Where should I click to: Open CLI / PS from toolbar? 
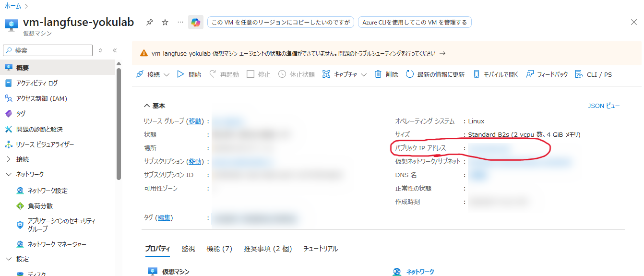(x=593, y=74)
